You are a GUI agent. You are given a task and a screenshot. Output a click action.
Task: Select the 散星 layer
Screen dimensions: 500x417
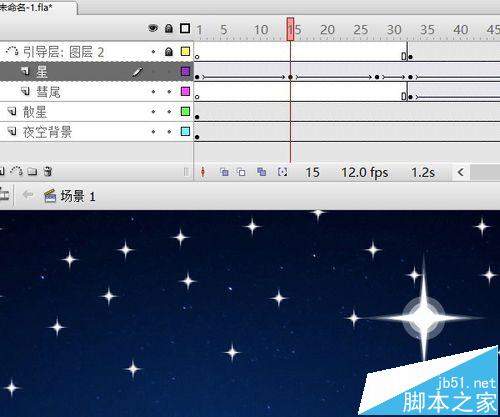(97, 112)
